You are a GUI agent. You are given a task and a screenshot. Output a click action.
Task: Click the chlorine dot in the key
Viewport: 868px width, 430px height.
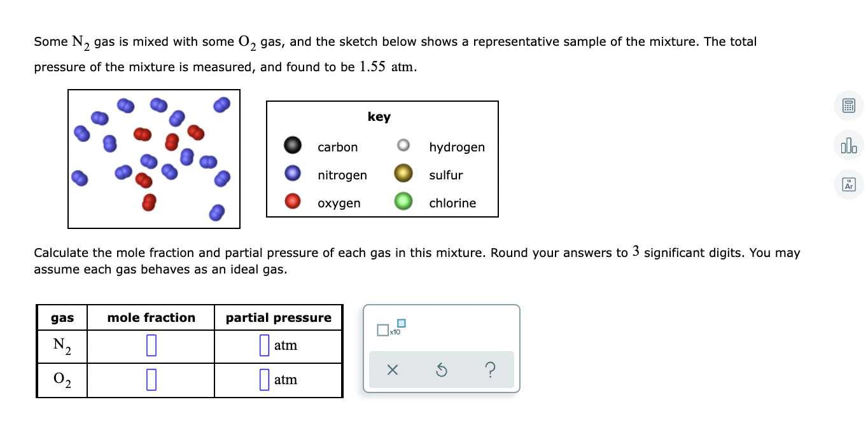pyautogui.click(x=403, y=202)
